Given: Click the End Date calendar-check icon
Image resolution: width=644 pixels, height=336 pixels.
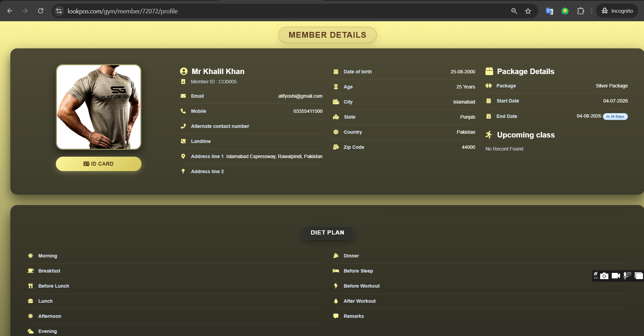Looking at the screenshot, I should pyautogui.click(x=488, y=116).
